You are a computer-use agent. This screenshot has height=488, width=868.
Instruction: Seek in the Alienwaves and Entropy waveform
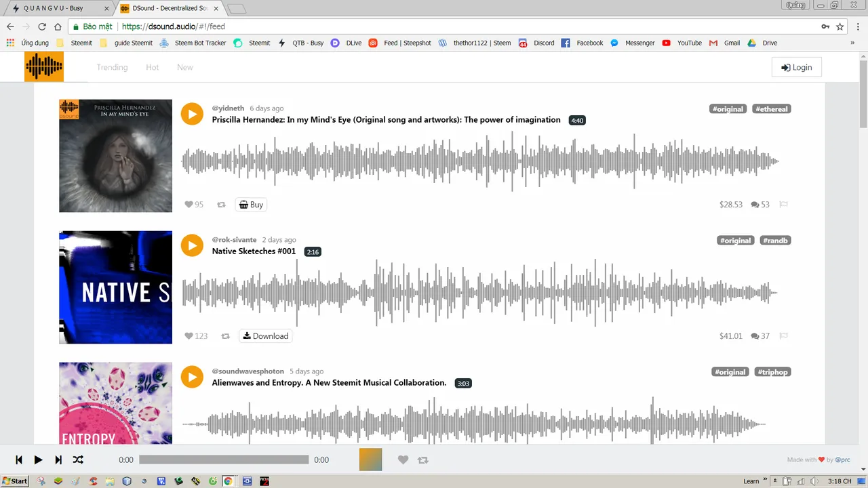[475, 422]
